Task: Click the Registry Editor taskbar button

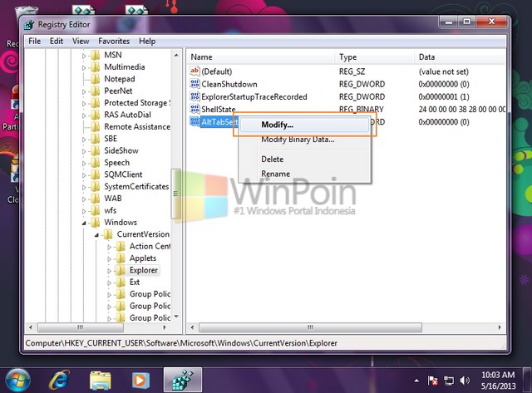Action: tap(183, 380)
